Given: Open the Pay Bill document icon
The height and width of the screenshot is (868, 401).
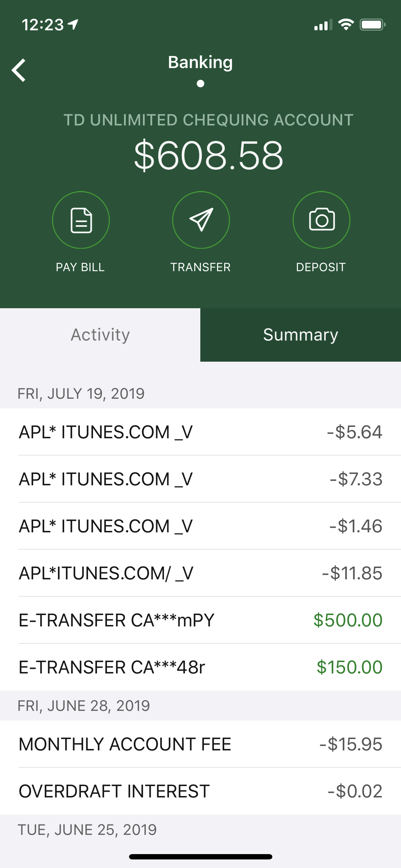Looking at the screenshot, I should [x=81, y=220].
